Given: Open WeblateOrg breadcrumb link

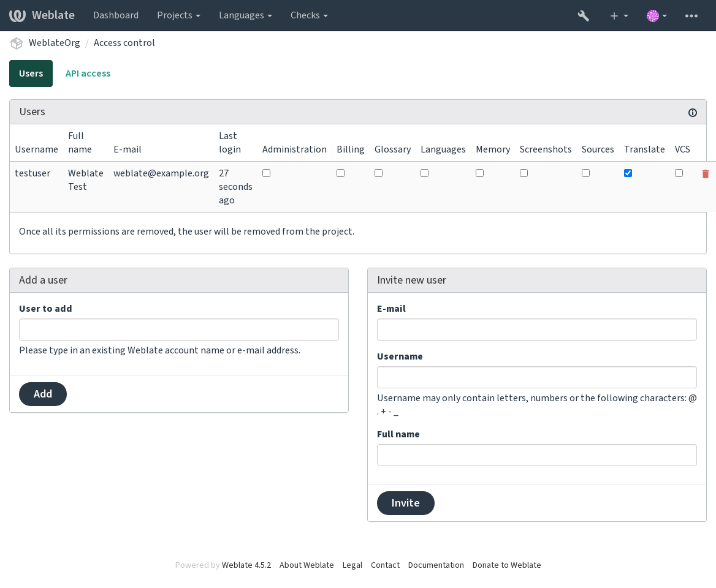Looking at the screenshot, I should click(55, 43).
